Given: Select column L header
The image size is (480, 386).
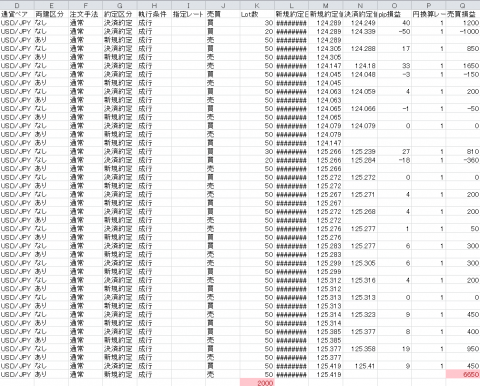Looking at the screenshot, I should click(x=292, y=5).
